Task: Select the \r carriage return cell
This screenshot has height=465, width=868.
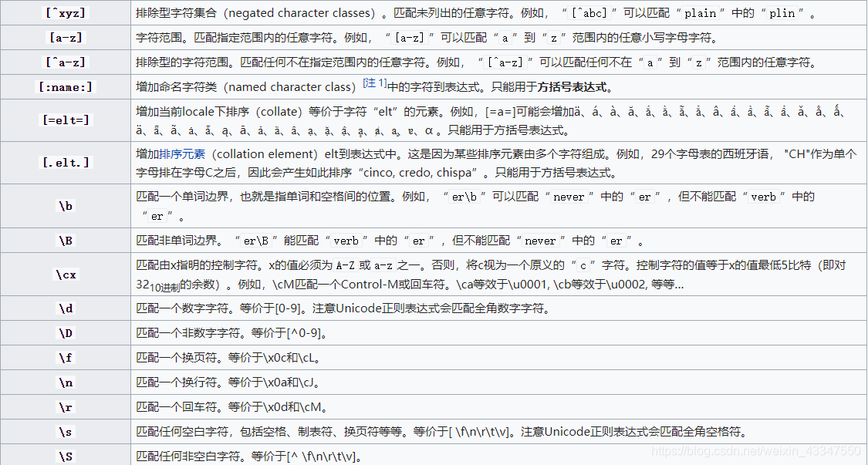Action: click(x=66, y=407)
